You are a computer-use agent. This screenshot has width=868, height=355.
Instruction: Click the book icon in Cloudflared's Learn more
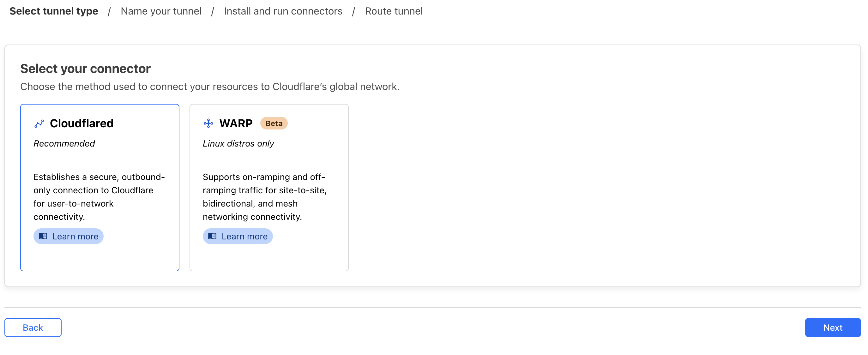click(44, 236)
